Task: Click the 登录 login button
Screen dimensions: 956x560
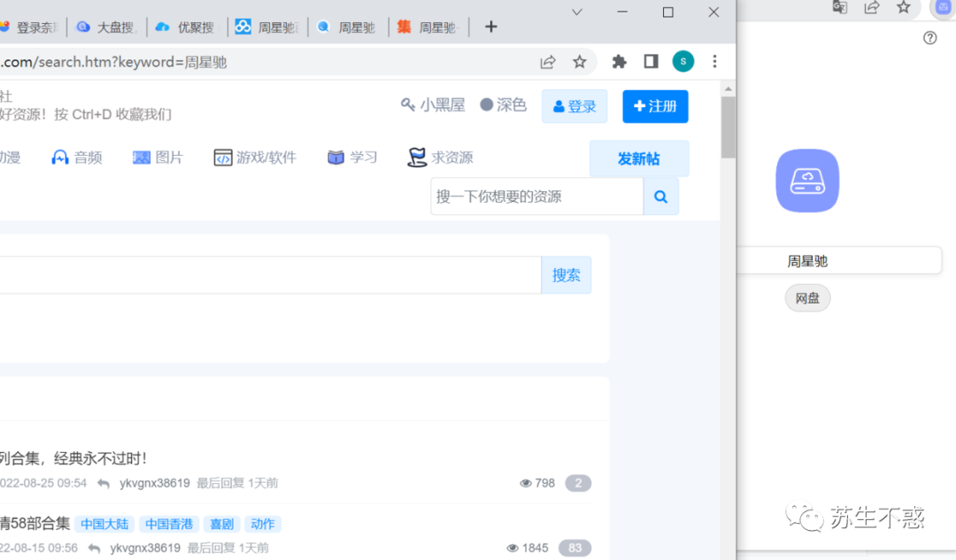Action: [x=574, y=107]
